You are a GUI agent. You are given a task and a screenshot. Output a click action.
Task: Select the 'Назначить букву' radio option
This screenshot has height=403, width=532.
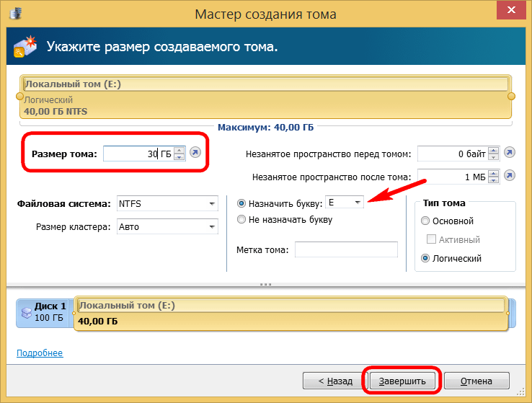tap(241, 203)
